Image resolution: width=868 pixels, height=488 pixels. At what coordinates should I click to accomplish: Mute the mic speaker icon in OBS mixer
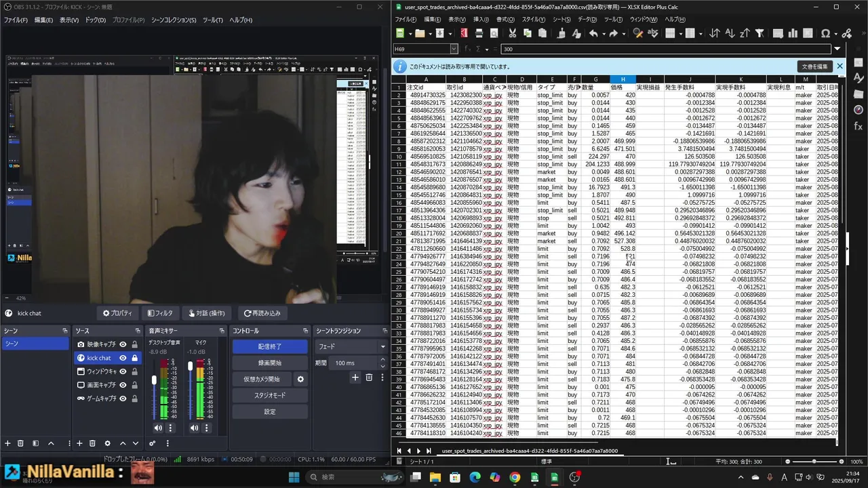(194, 428)
